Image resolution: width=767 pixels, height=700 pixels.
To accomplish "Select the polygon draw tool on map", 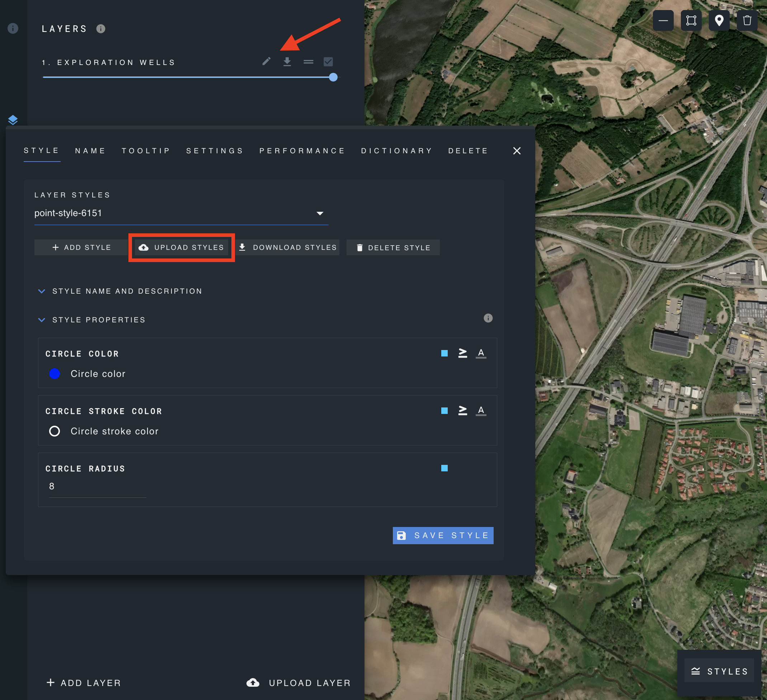I will (x=691, y=20).
